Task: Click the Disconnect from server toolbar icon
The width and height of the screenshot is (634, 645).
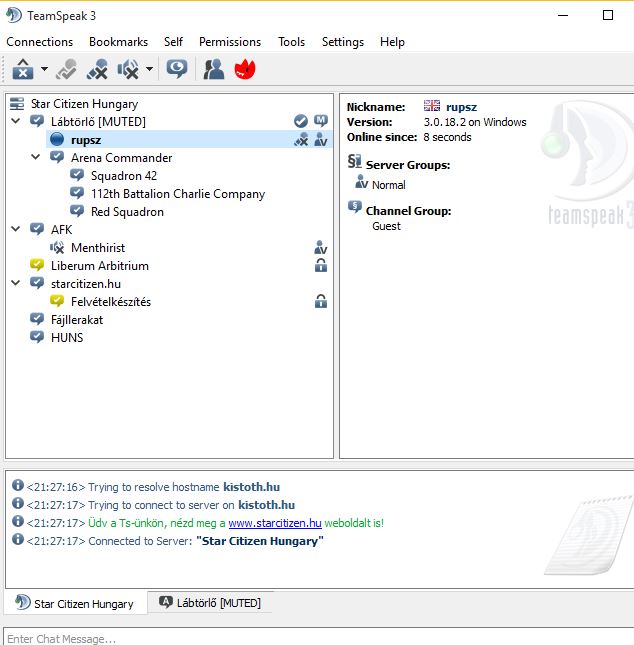Action: [x=23, y=69]
